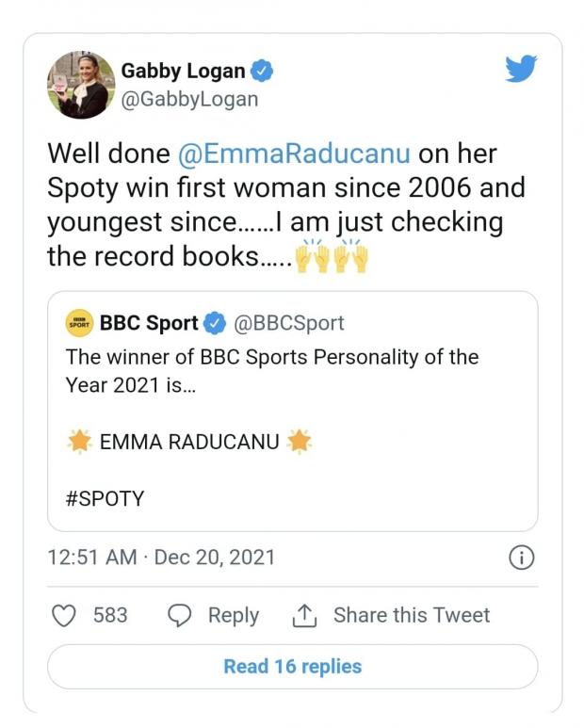Click the share arrow icon

(x=303, y=615)
